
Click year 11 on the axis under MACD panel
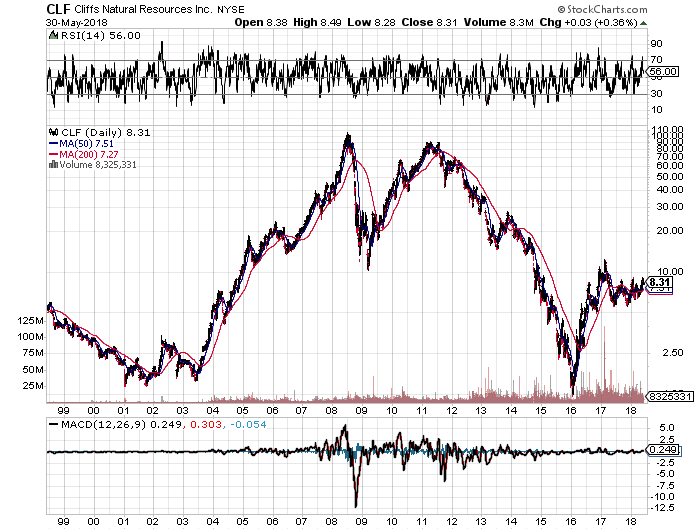click(x=421, y=522)
